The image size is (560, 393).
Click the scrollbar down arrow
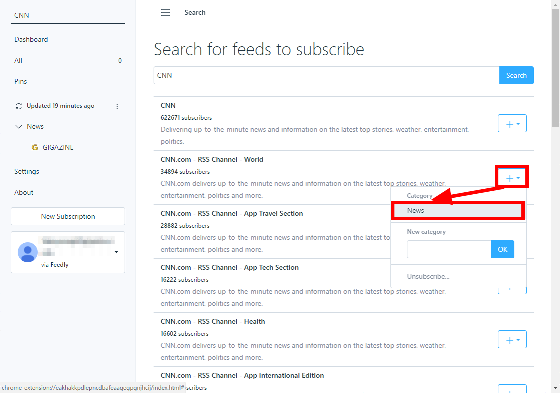[555, 388]
